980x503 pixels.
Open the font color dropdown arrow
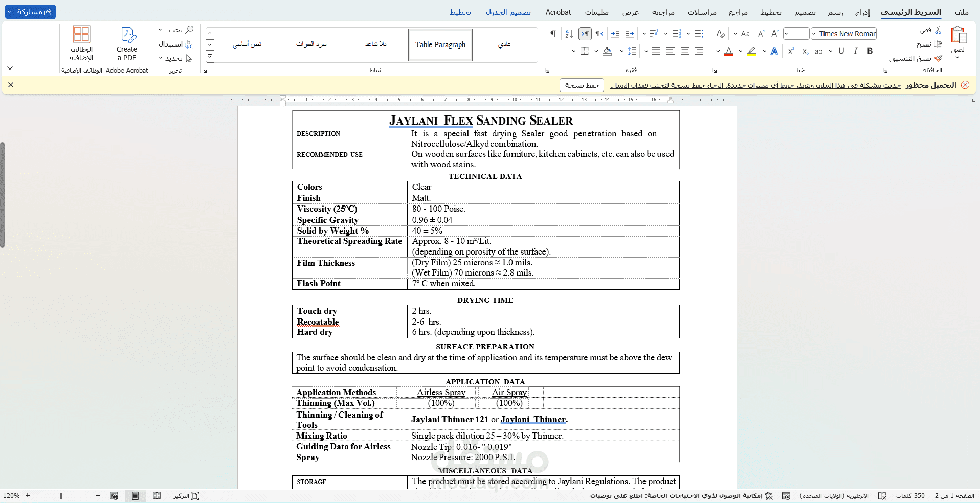click(x=718, y=51)
